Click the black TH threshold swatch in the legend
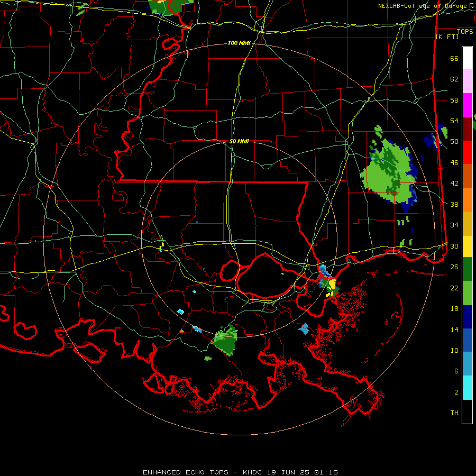Image resolution: width=476 pixels, height=476 pixels. (x=467, y=411)
